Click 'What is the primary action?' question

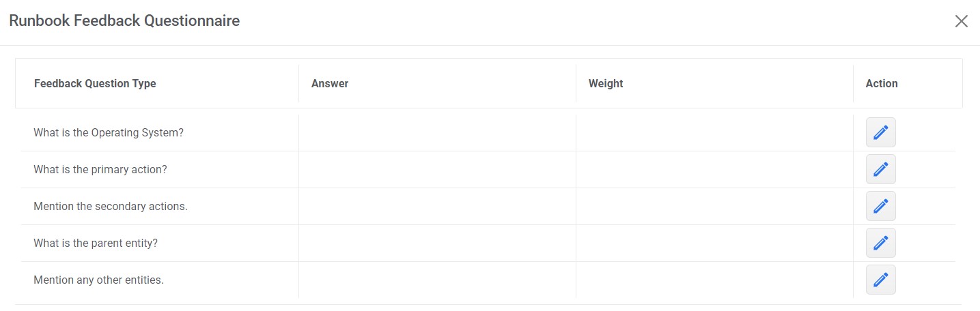point(100,169)
